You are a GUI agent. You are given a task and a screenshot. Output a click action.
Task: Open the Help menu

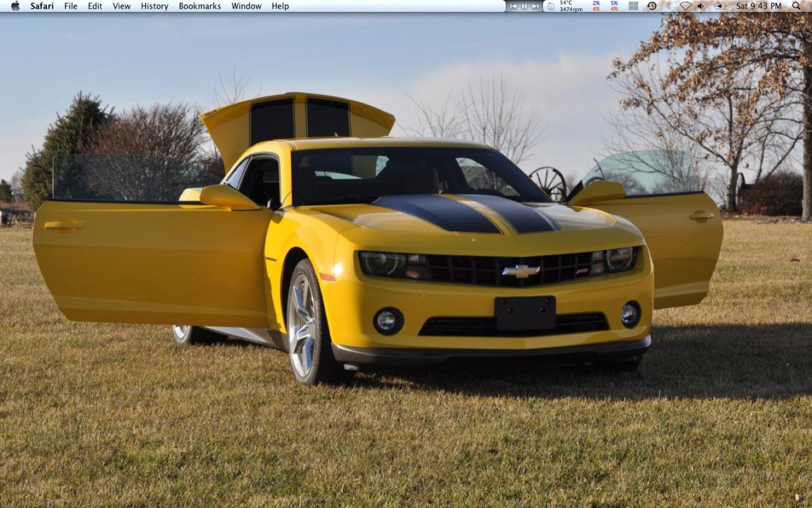click(280, 6)
